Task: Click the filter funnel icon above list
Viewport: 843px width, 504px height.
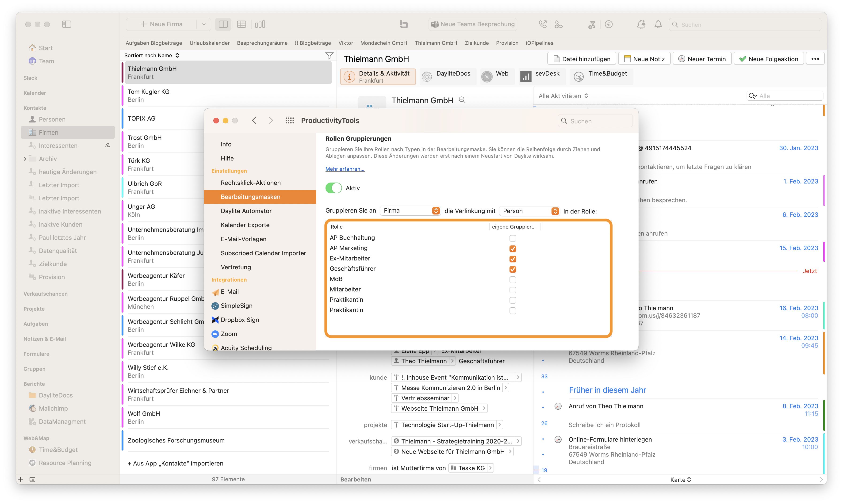Action: (x=329, y=55)
